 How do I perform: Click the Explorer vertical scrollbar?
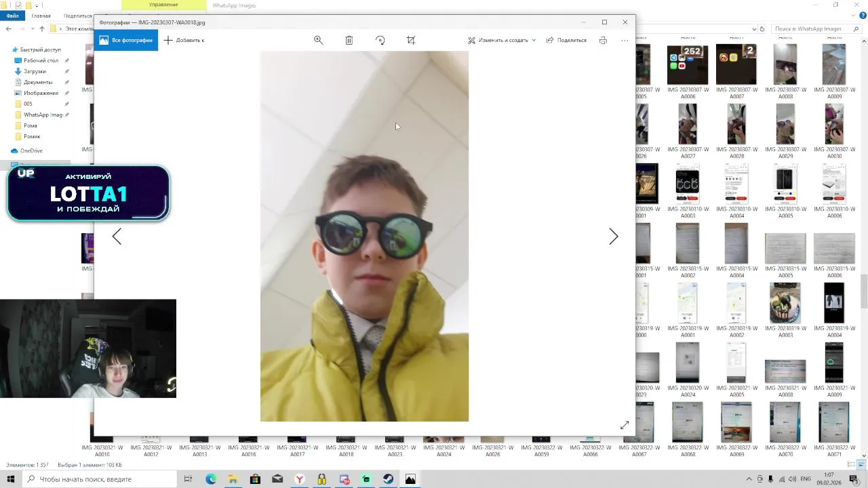(864, 291)
